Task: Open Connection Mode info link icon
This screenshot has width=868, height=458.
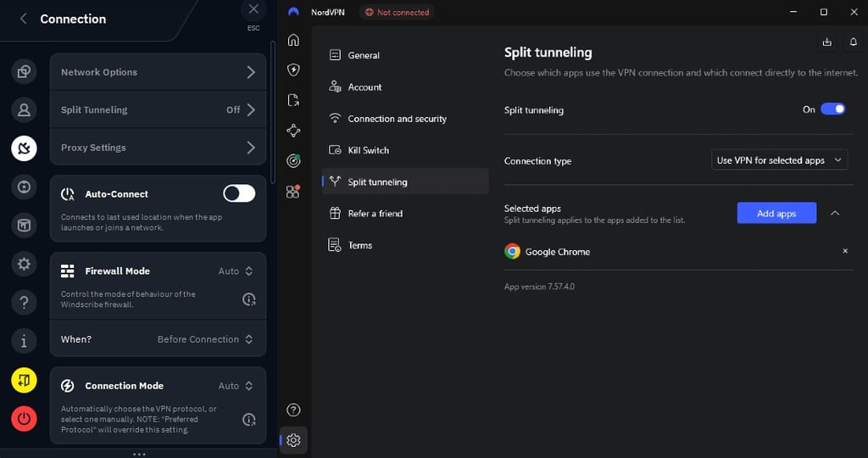Action: (249, 419)
